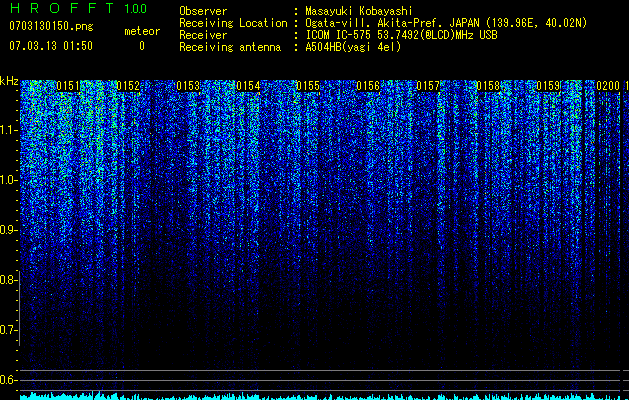Click the Receiving antenna label

point(230,47)
